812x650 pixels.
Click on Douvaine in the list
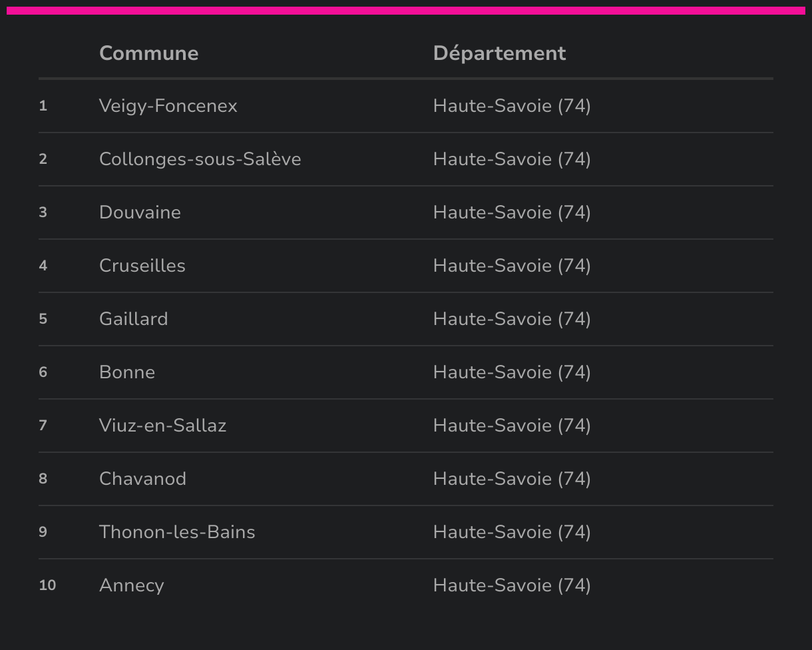click(x=140, y=212)
